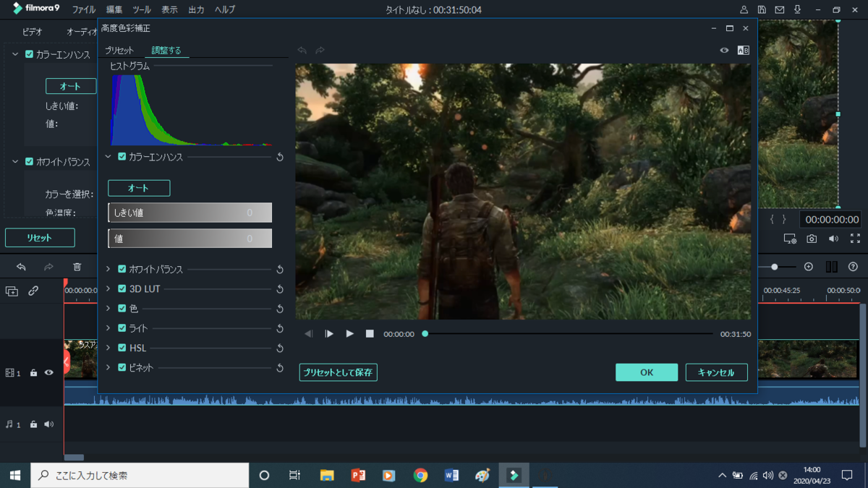Reset the ビネット (vignette) section
868x488 pixels.
point(280,367)
